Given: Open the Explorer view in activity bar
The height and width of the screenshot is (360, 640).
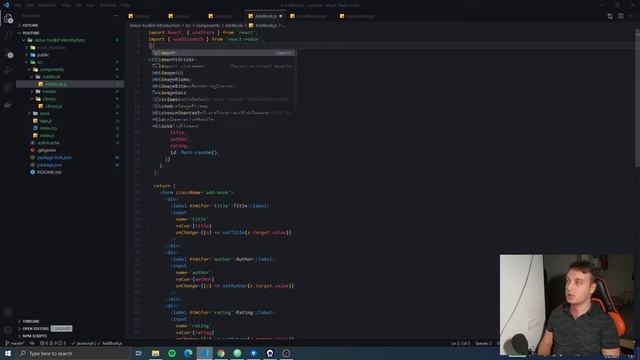Looking at the screenshot, I should coord(8,18).
